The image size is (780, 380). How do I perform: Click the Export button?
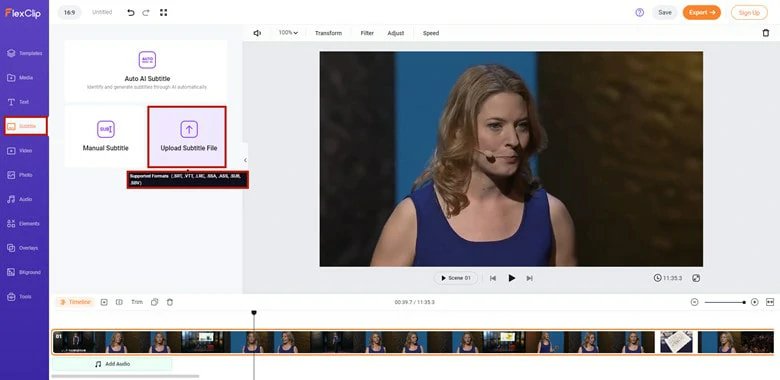coord(701,12)
